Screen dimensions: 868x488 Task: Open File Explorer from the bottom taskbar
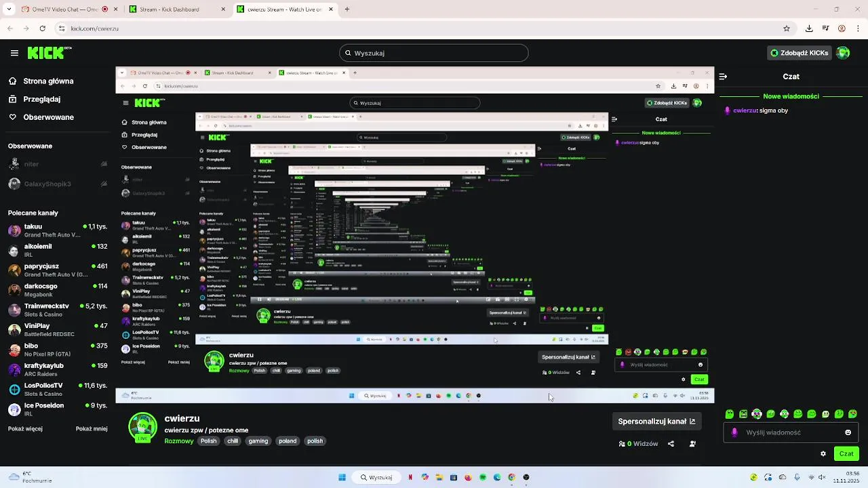click(x=439, y=477)
